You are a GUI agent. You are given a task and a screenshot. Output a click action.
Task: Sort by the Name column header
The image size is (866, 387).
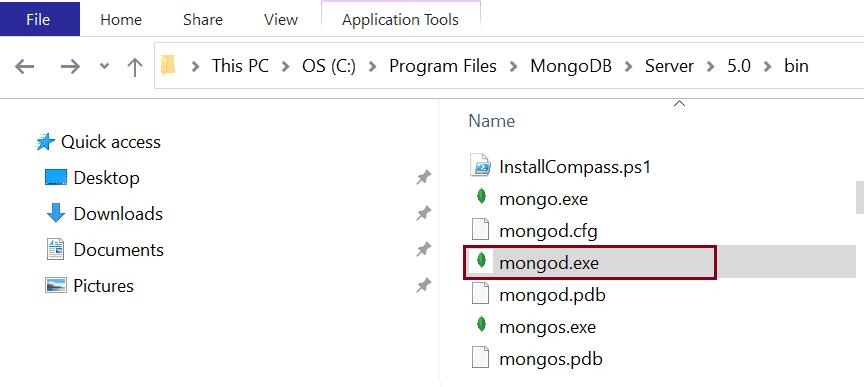(x=492, y=121)
